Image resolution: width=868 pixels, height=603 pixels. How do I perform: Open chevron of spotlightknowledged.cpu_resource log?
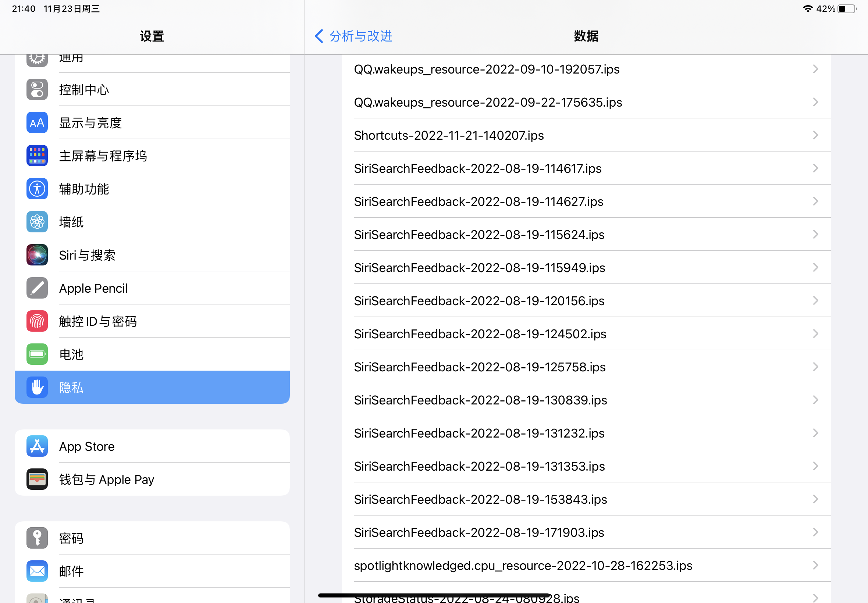[x=815, y=565]
